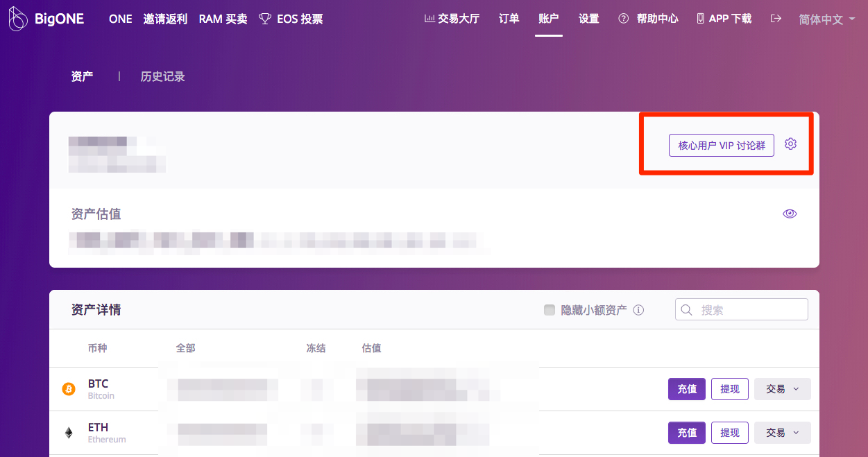The image size is (868, 457).
Task: Open 订单 menu item
Action: [x=509, y=19]
